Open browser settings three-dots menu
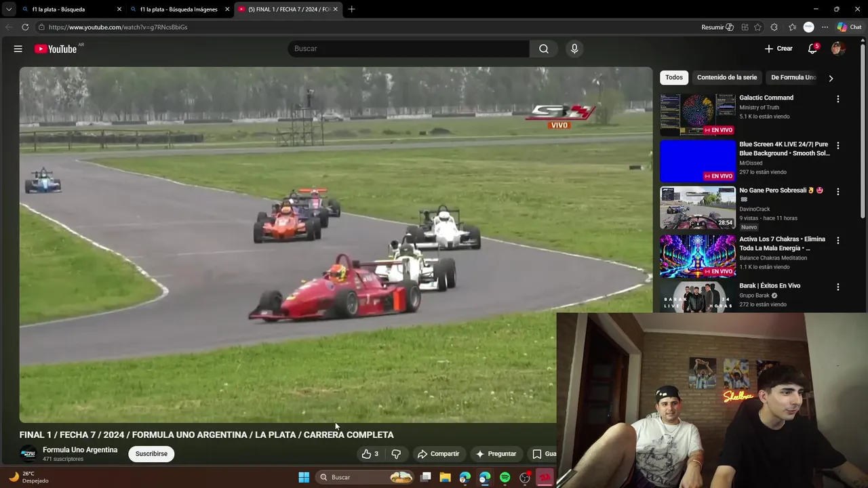Image resolution: width=868 pixels, height=488 pixels. (x=825, y=27)
